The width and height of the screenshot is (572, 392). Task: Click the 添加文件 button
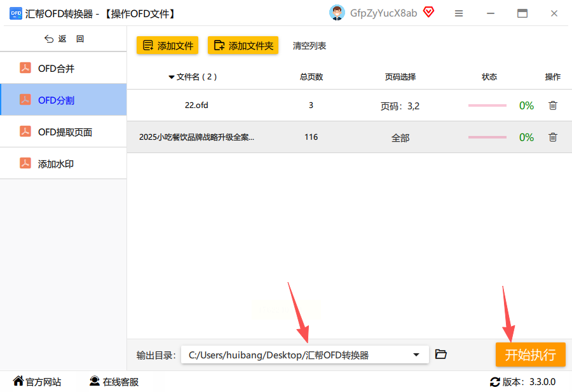coord(167,45)
